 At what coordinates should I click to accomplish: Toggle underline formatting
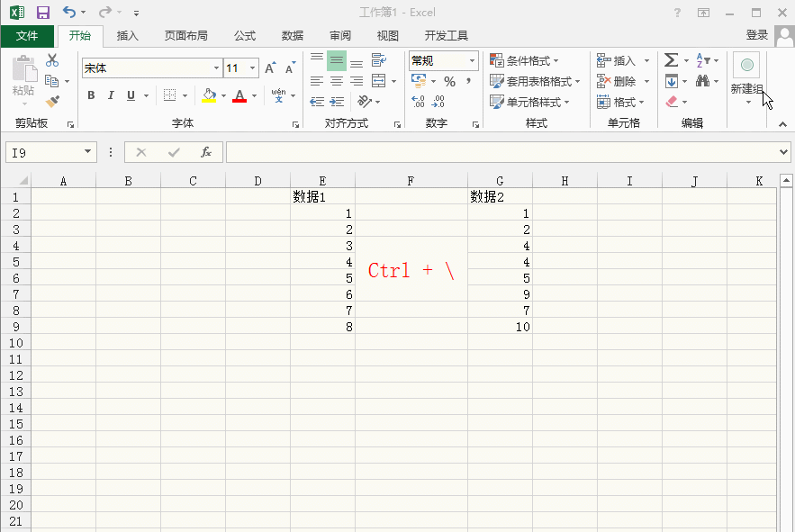131,95
